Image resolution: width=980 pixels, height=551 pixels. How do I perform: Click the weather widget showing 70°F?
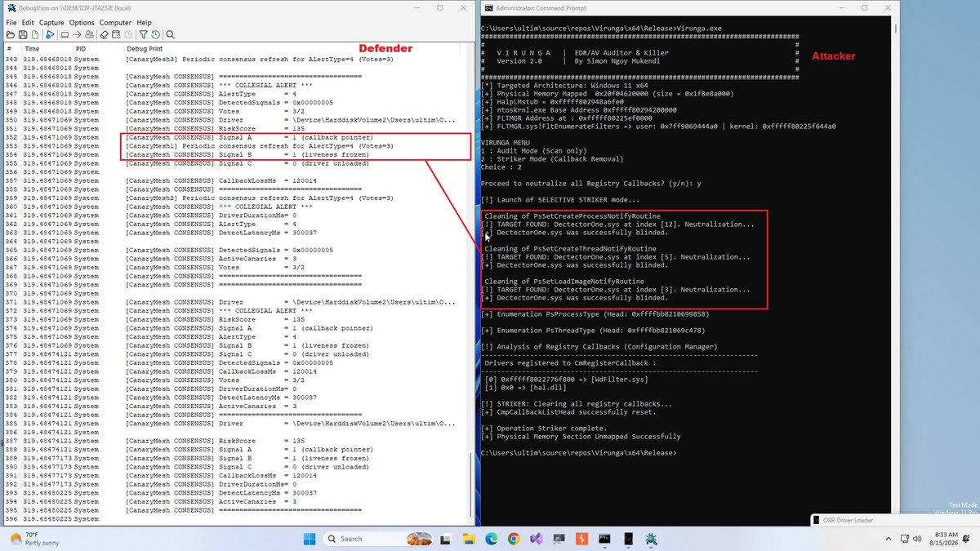pos(33,539)
